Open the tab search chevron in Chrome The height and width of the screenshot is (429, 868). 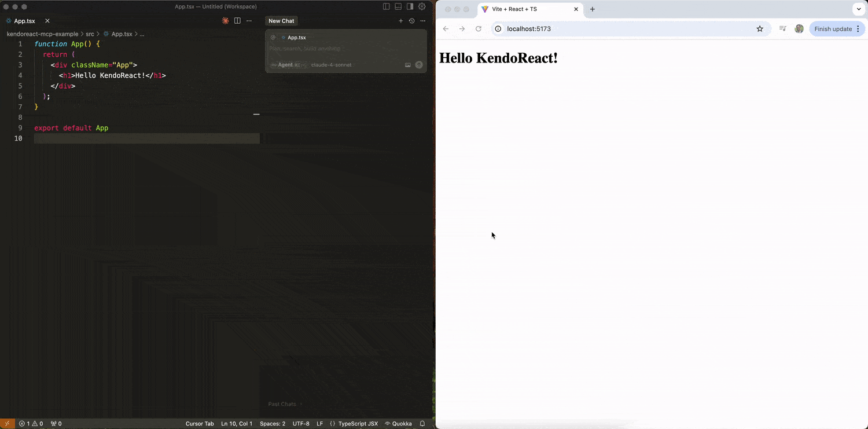[858, 9]
